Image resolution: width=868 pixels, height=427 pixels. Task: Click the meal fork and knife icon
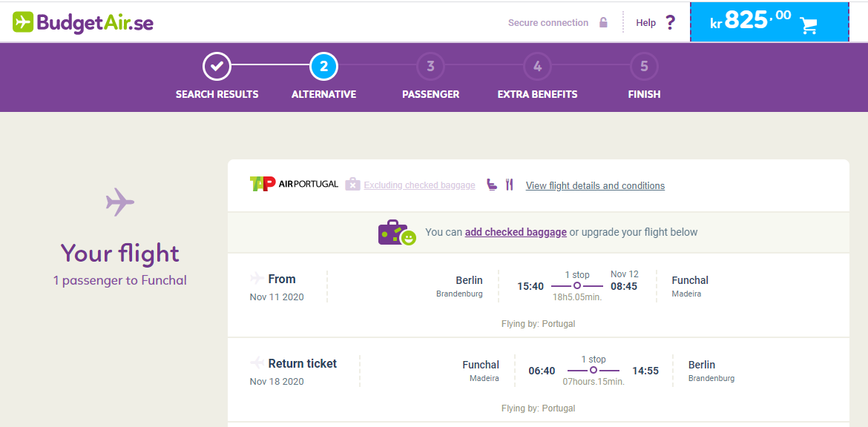point(510,185)
